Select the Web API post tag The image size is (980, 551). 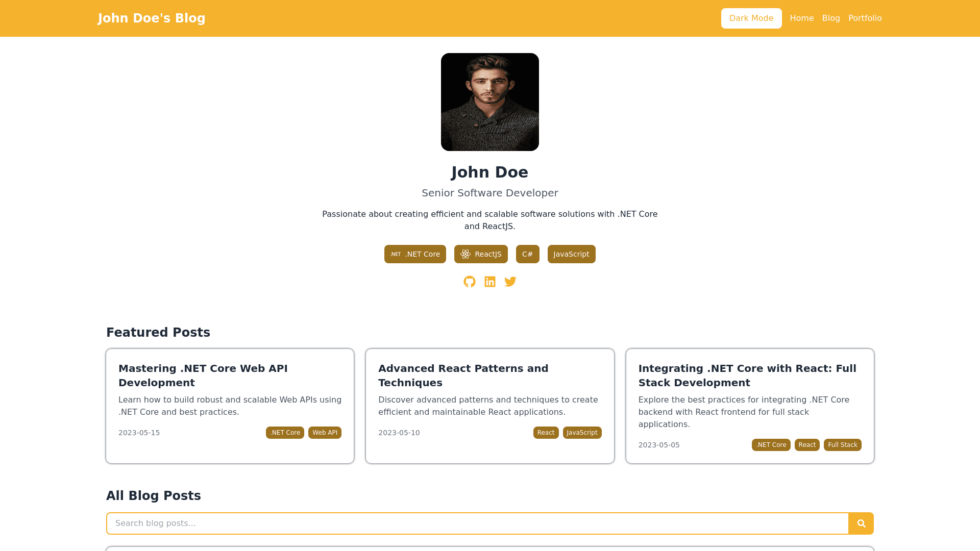tap(325, 433)
